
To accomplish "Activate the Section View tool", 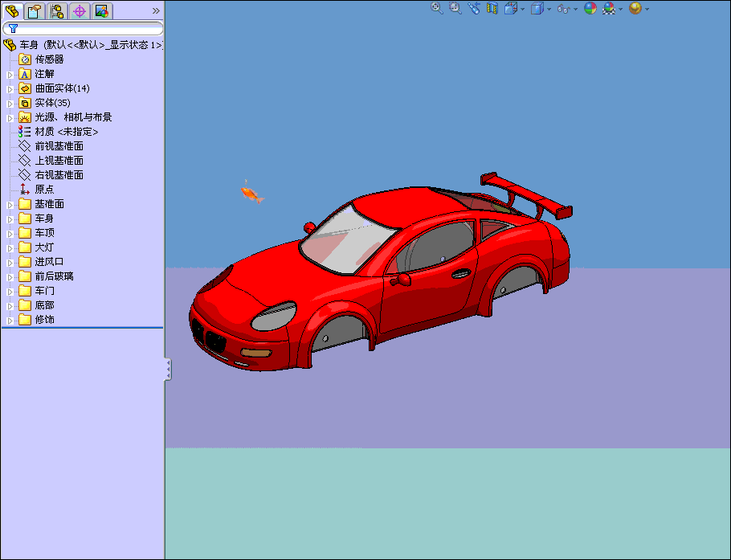I will pyautogui.click(x=492, y=8).
